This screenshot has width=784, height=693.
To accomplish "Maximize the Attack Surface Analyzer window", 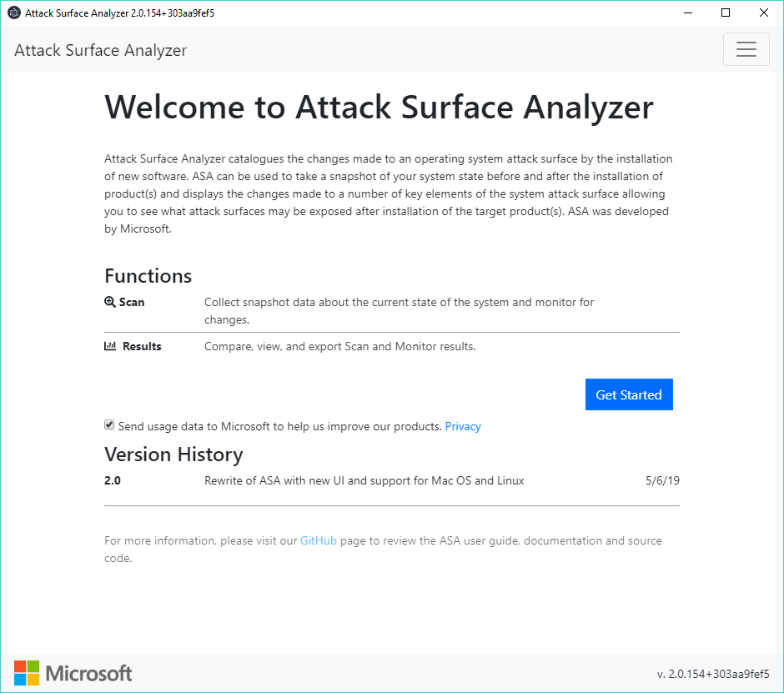I will [x=726, y=13].
